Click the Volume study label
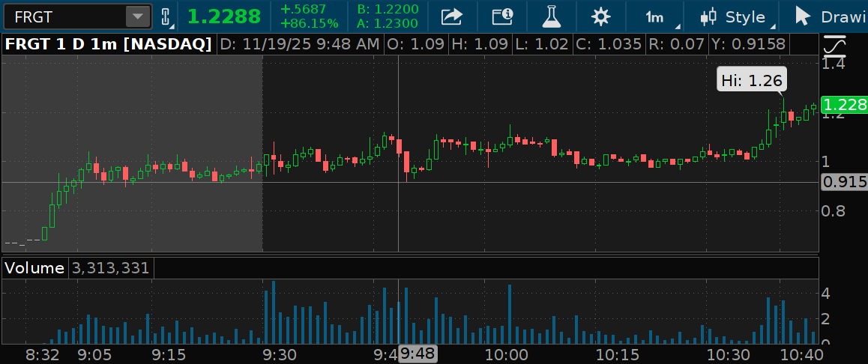 34,268
